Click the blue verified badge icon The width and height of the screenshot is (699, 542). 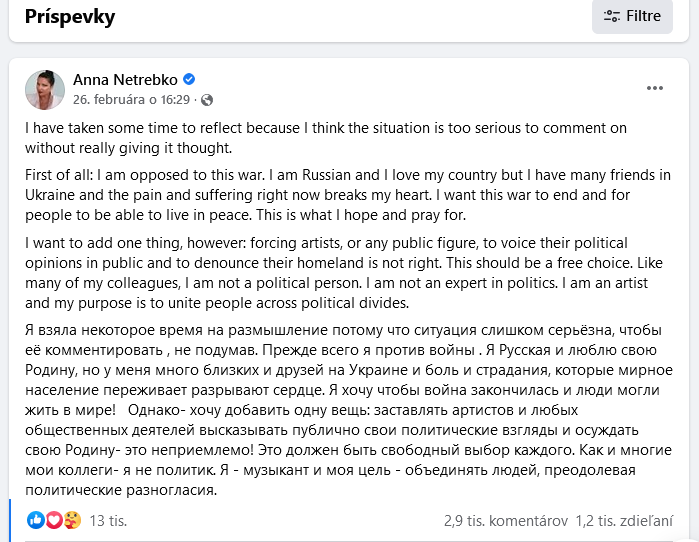(x=189, y=79)
